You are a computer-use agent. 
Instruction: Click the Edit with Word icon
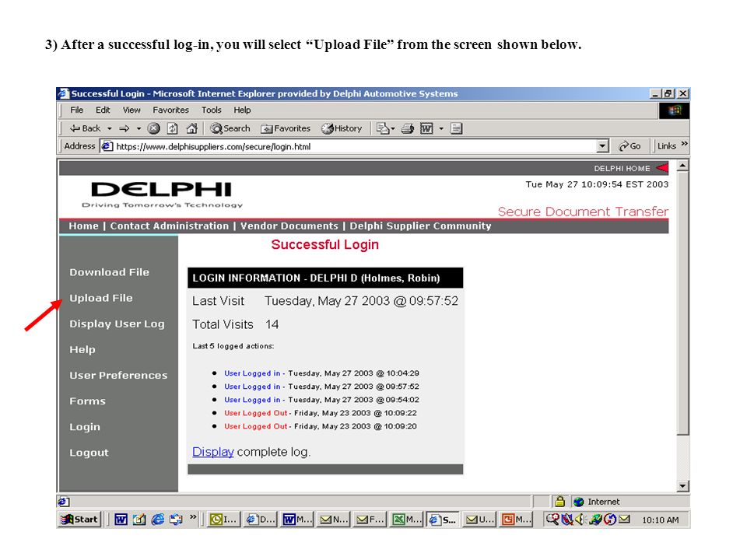coord(426,128)
